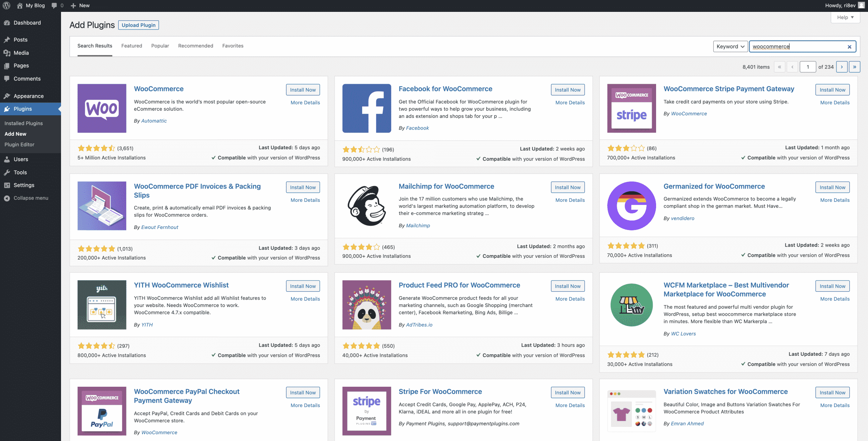
Task: Click the Tools wrench icon
Action: 7,172
